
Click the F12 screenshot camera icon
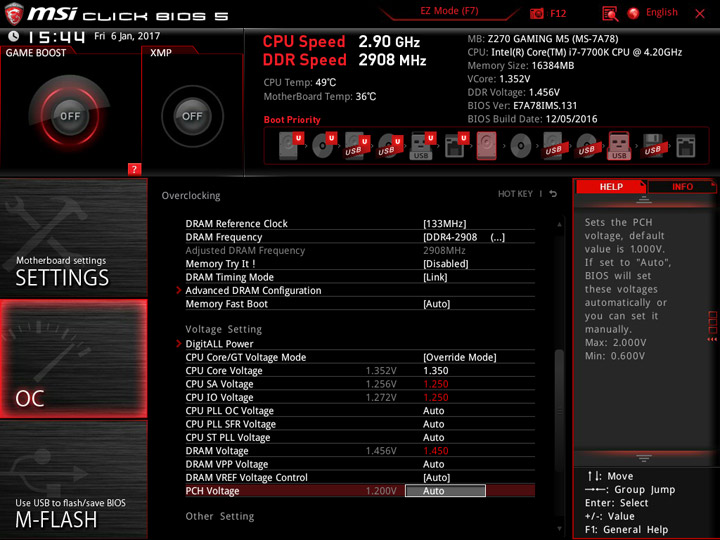[536, 13]
